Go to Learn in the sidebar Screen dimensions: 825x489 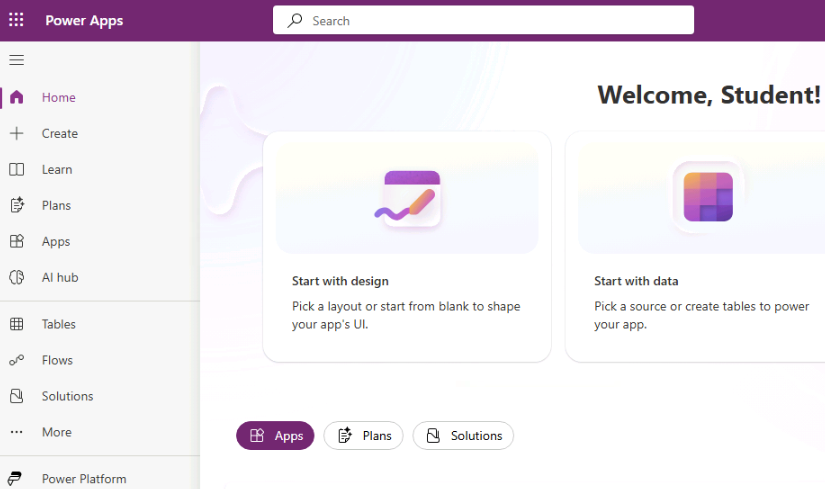point(100,169)
